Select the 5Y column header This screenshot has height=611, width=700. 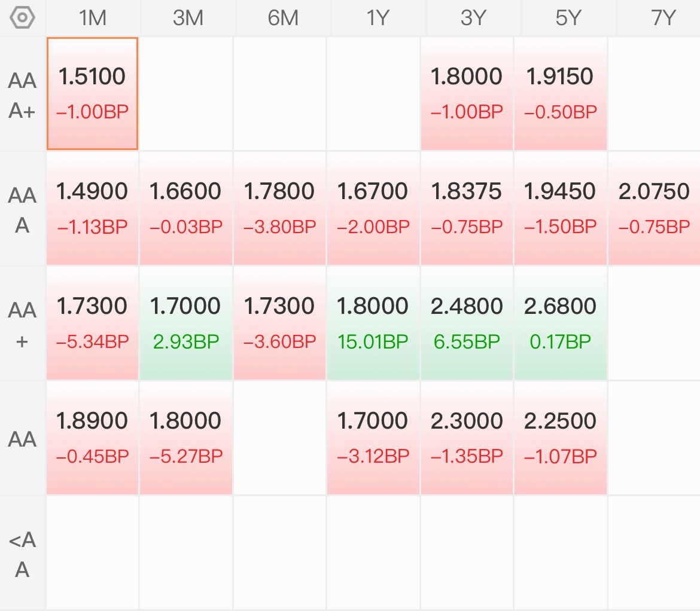click(568, 18)
